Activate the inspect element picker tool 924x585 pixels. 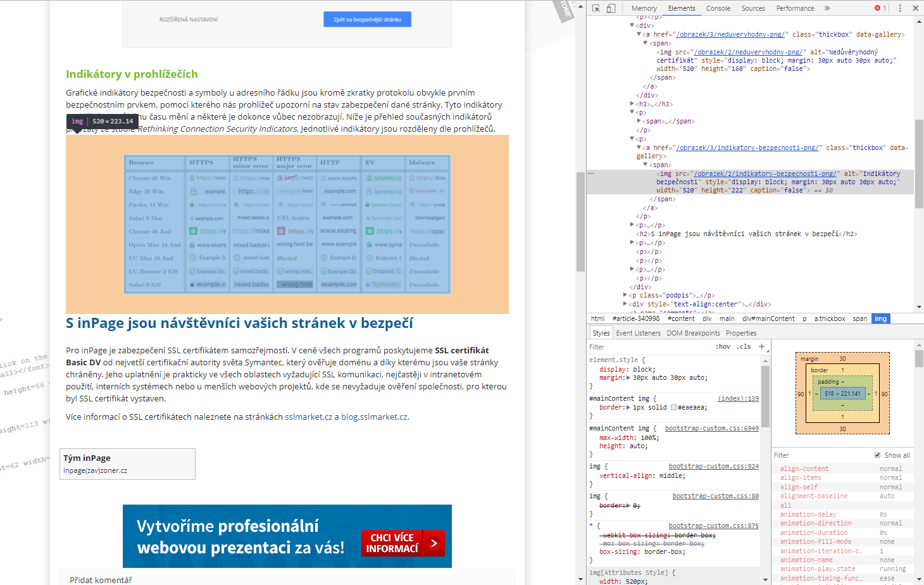click(x=596, y=8)
